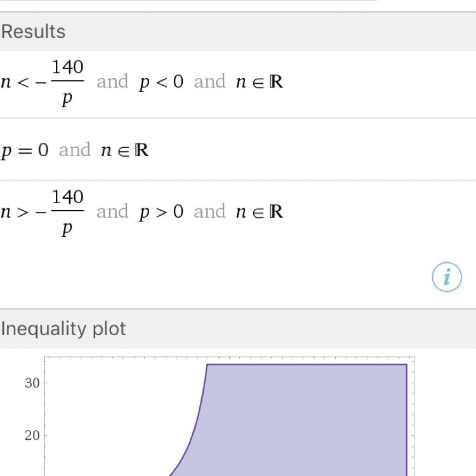Image resolution: width=476 pixels, height=476 pixels.
Task: Click the 'n >' at the third result's start
Action: [15, 213]
